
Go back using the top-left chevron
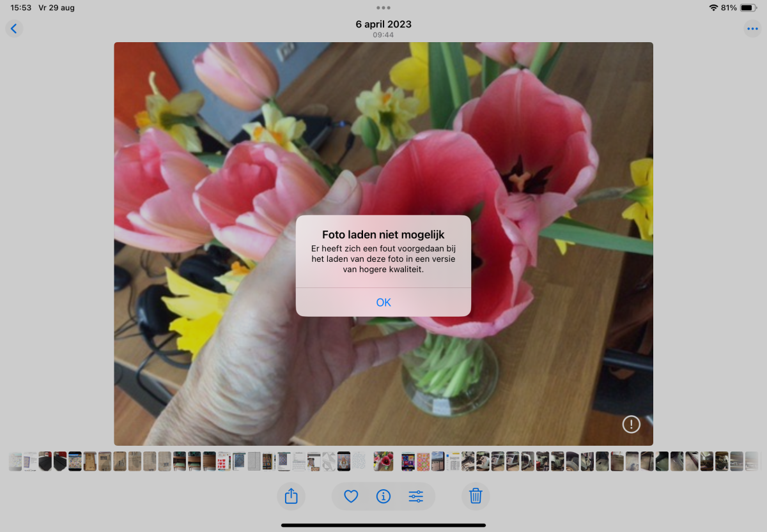pyautogui.click(x=14, y=29)
